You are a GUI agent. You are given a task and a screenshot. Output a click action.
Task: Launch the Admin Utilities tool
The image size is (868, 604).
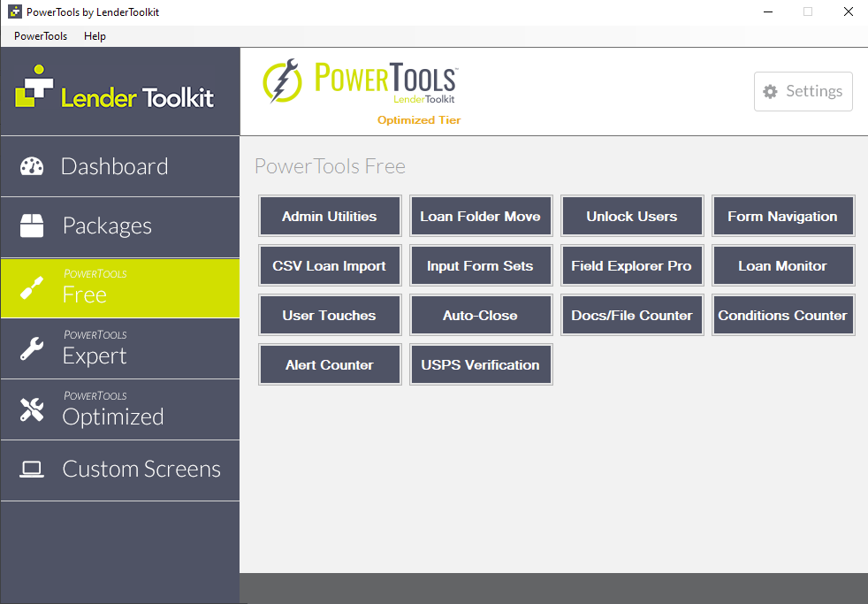point(330,216)
